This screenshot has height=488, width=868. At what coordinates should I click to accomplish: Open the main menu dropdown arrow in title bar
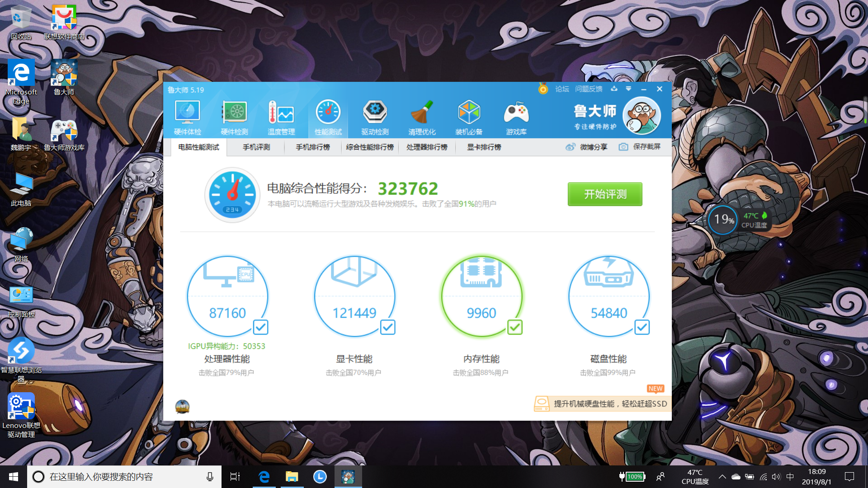[x=628, y=89]
